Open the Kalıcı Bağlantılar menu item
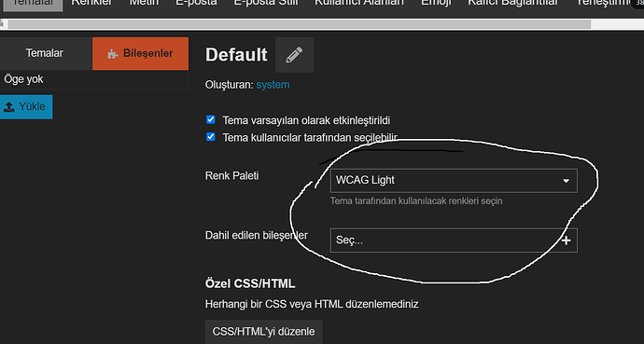Viewport: 644px width, 344px height. [x=513, y=3]
